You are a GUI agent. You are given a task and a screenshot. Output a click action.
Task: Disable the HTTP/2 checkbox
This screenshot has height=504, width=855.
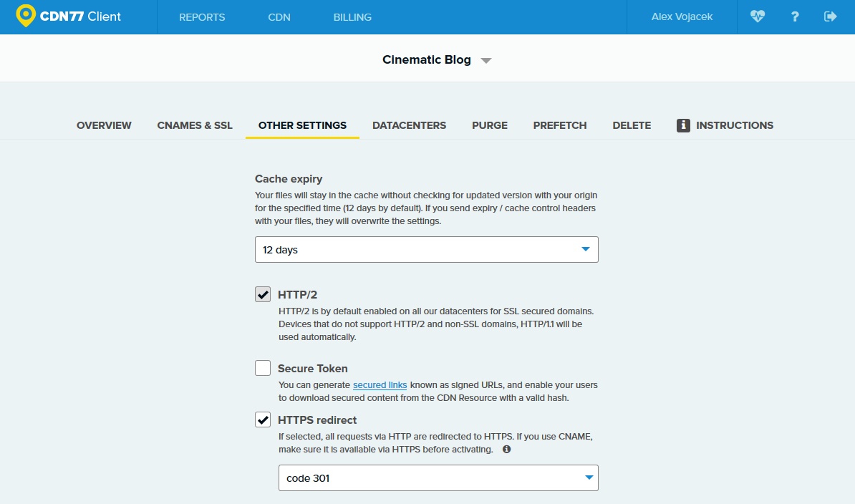point(263,294)
